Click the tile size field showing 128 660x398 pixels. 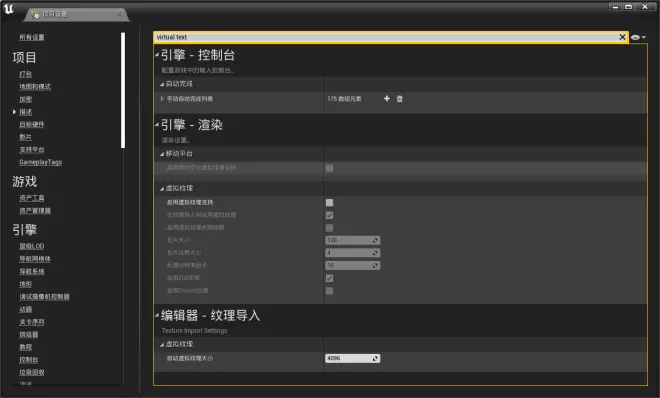click(353, 240)
